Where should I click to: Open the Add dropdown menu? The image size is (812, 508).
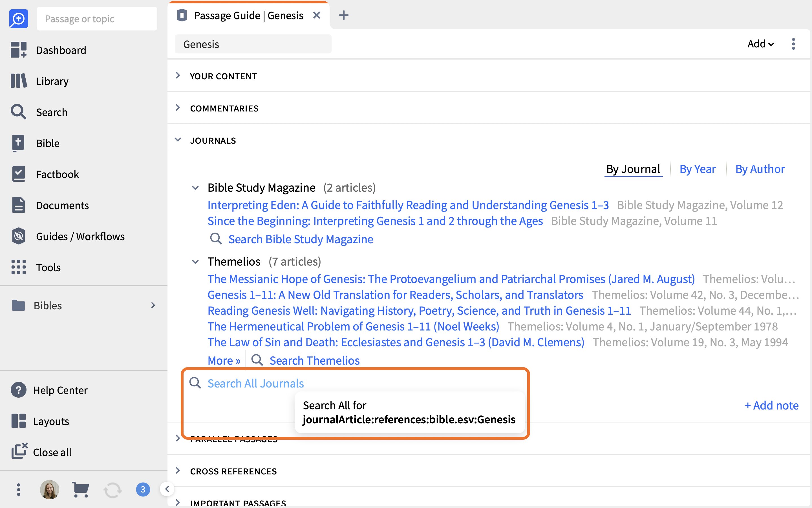click(x=761, y=44)
